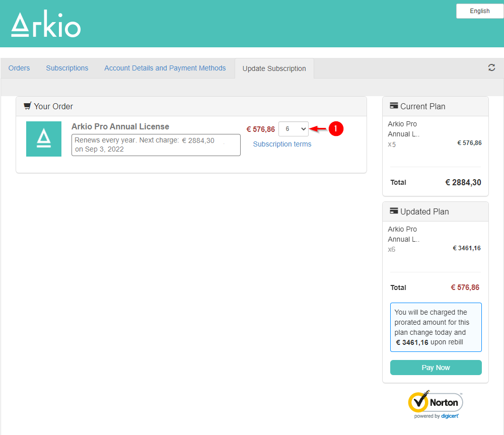Click the Current Plan heading
Image resolution: width=504 pixels, height=435 pixels.
(x=422, y=106)
